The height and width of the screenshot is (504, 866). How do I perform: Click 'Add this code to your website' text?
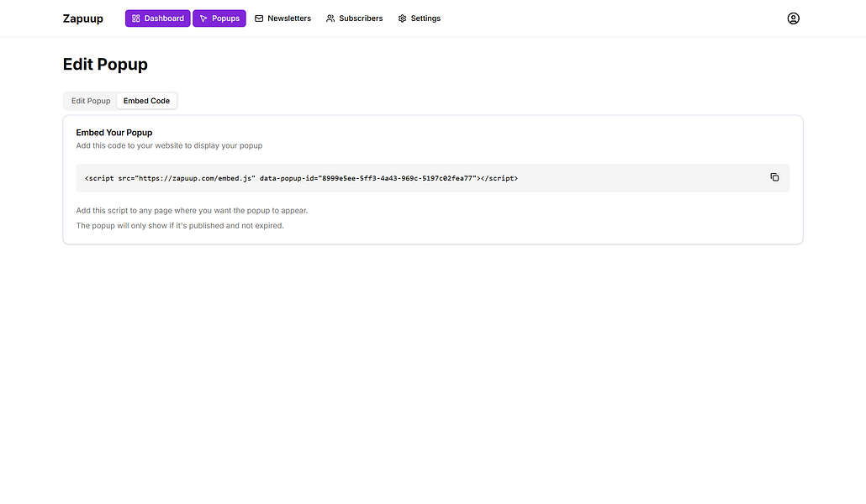pyautogui.click(x=169, y=145)
